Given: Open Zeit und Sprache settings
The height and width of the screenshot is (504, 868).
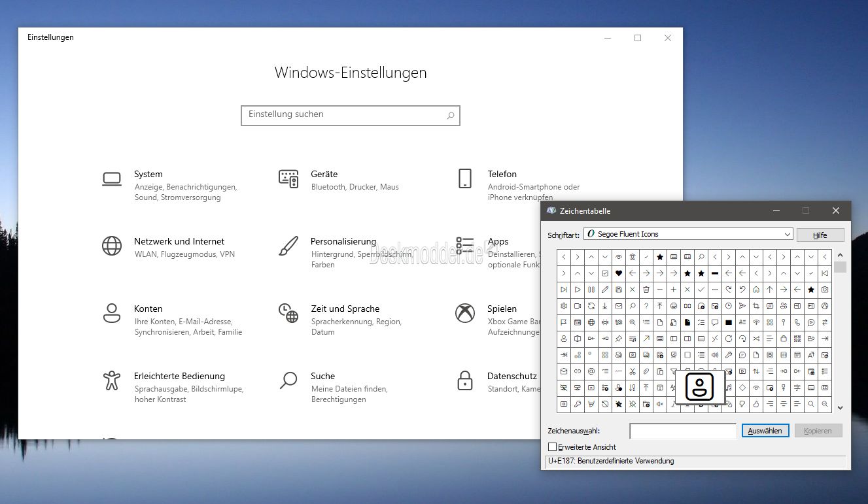Looking at the screenshot, I should click(x=345, y=309).
